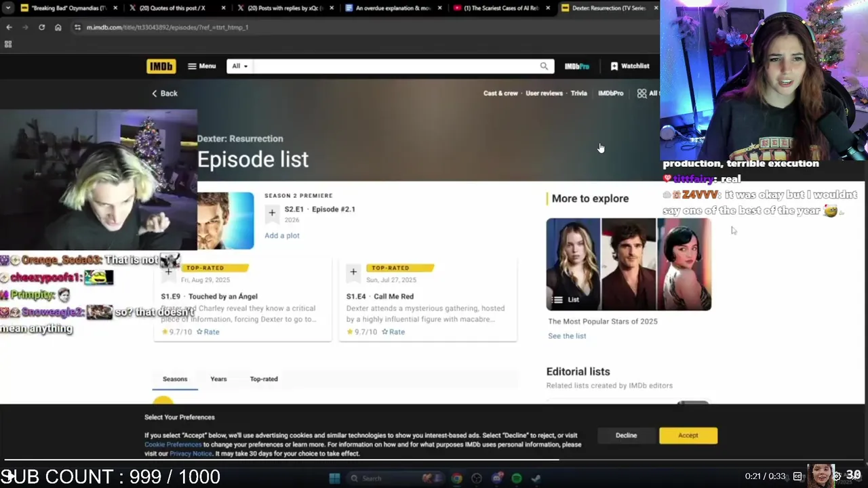868x488 pixels.
Task: Click the IMDb logo
Action: click(161, 66)
